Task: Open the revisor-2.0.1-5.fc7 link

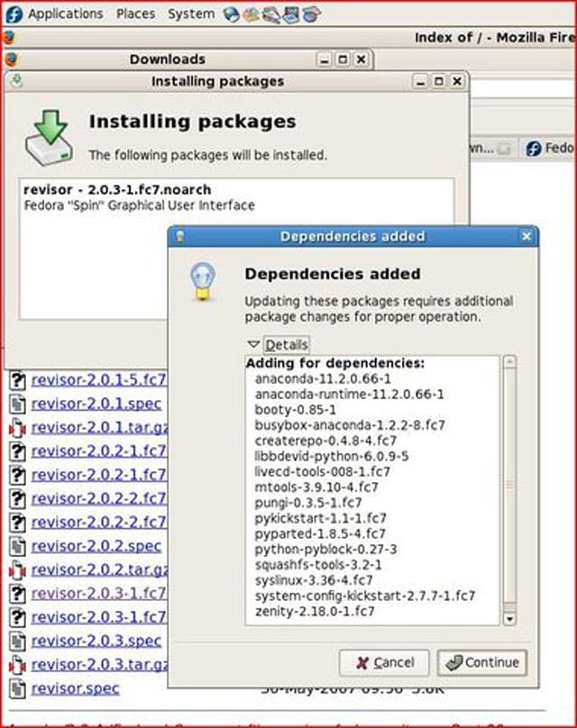Action: pyautogui.click(x=98, y=380)
